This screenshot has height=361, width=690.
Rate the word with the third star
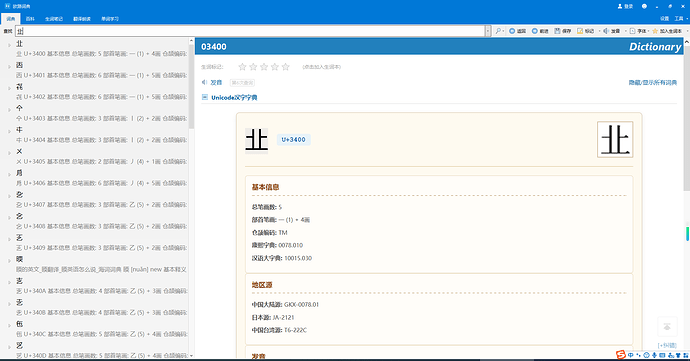(264, 67)
